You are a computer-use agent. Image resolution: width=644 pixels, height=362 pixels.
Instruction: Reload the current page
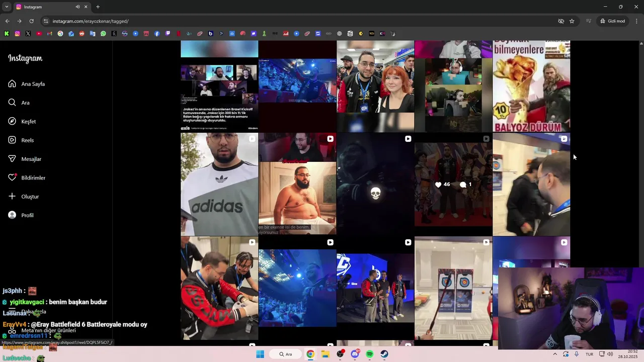[31, 21]
